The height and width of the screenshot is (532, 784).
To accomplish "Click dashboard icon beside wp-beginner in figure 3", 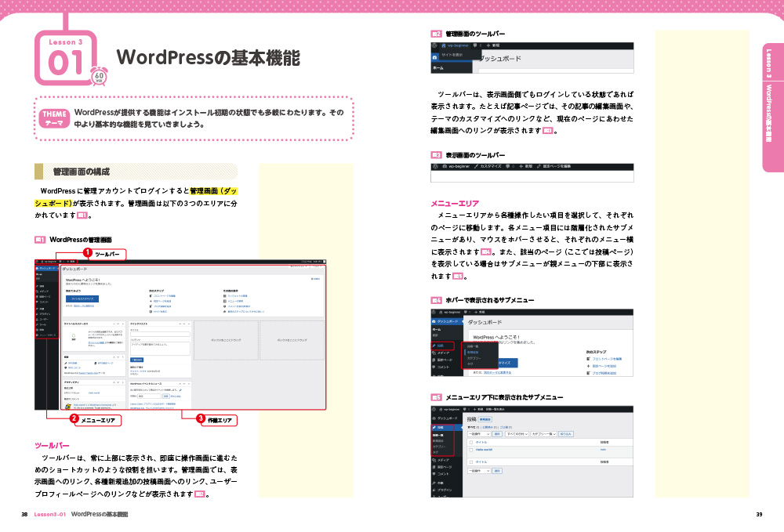I will tap(445, 166).
